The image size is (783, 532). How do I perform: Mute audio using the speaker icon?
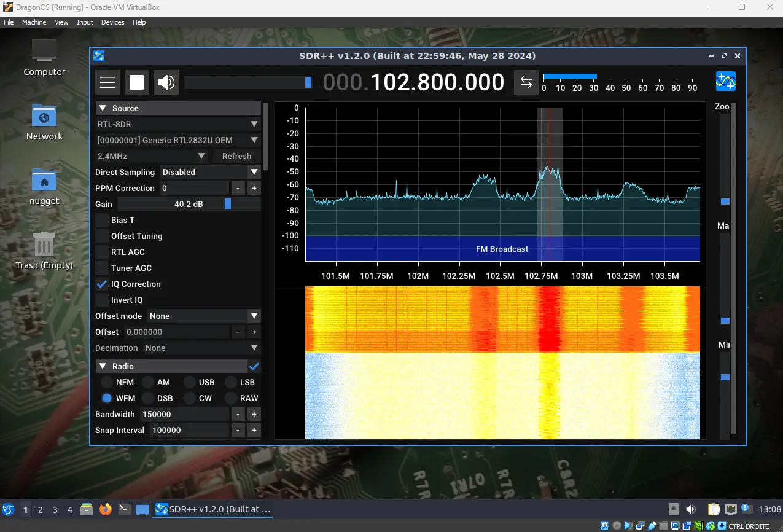[x=165, y=82]
